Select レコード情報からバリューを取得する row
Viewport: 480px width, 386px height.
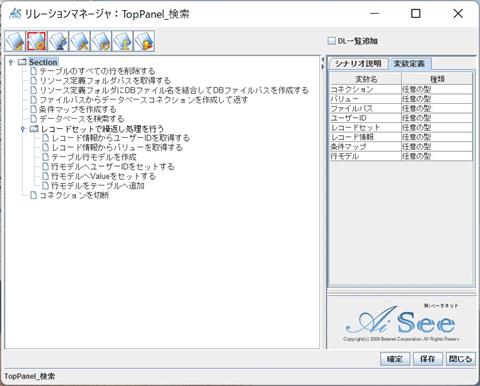tap(117, 148)
